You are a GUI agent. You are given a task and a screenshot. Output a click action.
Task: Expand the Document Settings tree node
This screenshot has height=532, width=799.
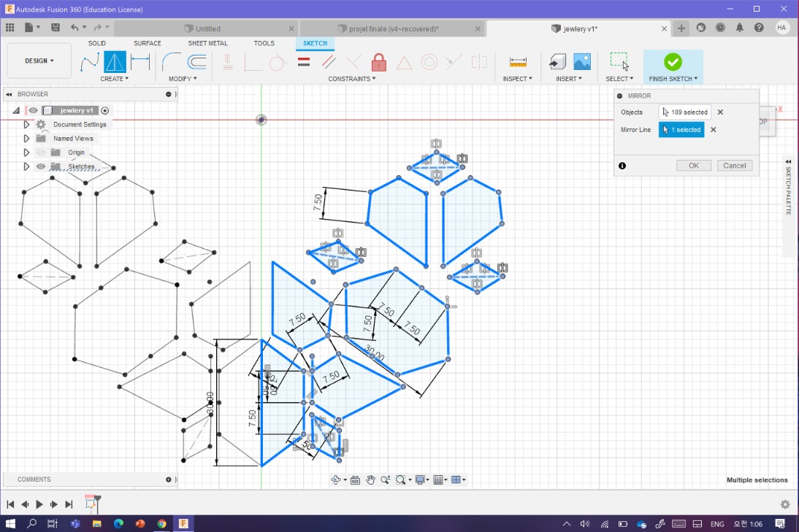coord(26,125)
